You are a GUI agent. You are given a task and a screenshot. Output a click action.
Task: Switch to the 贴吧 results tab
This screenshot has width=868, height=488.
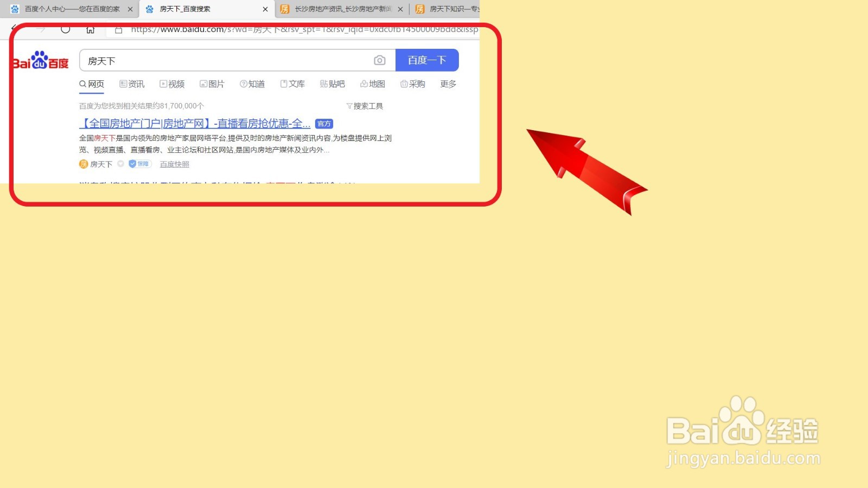(x=333, y=84)
